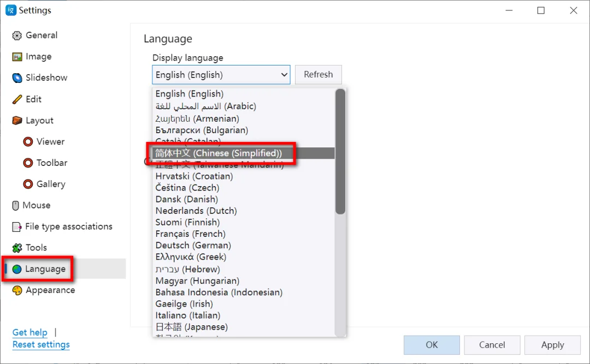Choose Bahasa Indonesia (Indonesian) language

pyautogui.click(x=244, y=293)
